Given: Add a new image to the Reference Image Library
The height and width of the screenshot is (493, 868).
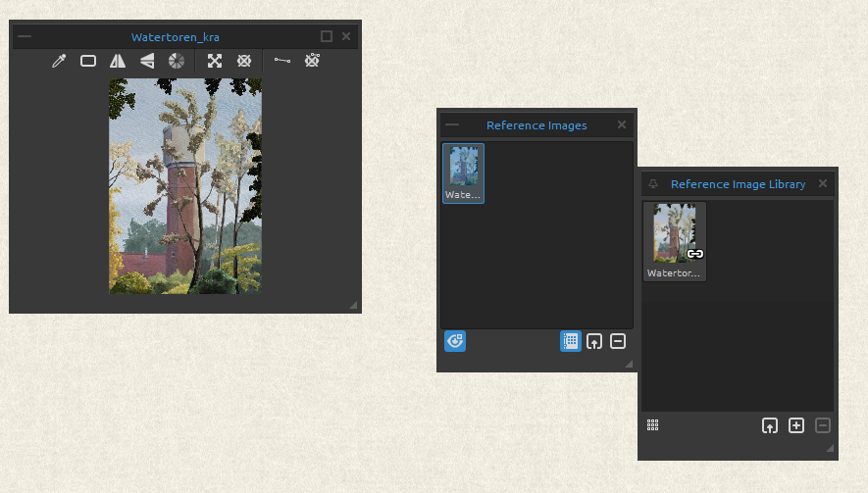Looking at the screenshot, I should [796, 425].
